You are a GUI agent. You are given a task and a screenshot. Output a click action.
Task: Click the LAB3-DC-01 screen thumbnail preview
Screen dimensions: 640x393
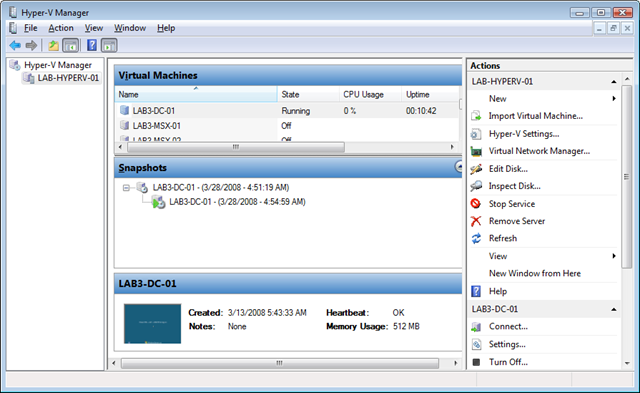pyautogui.click(x=152, y=324)
